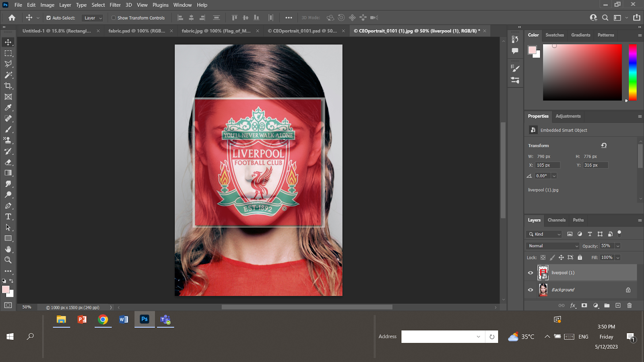The image size is (644, 362).
Task: Open the Color panel menu
Action: tap(640, 35)
